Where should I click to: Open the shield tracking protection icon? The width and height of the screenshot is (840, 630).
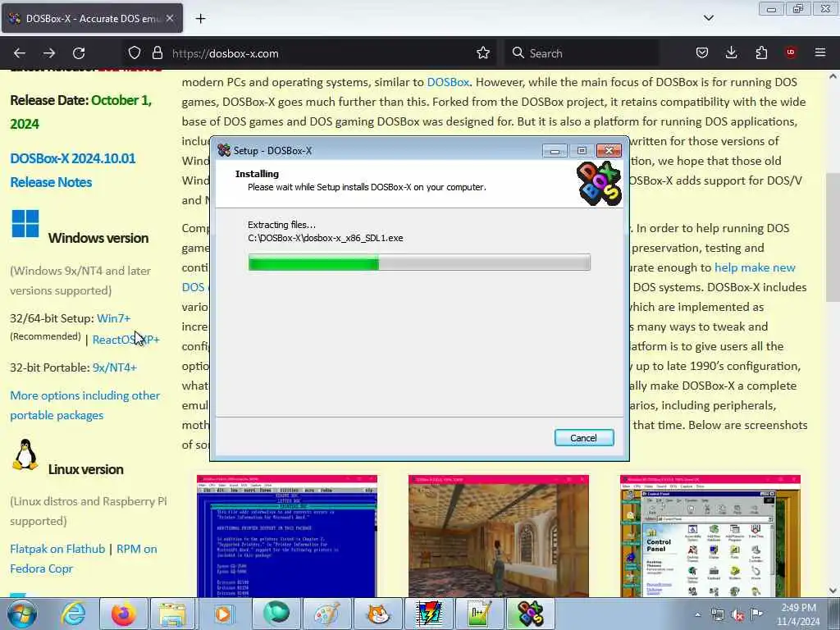point(135,53)
